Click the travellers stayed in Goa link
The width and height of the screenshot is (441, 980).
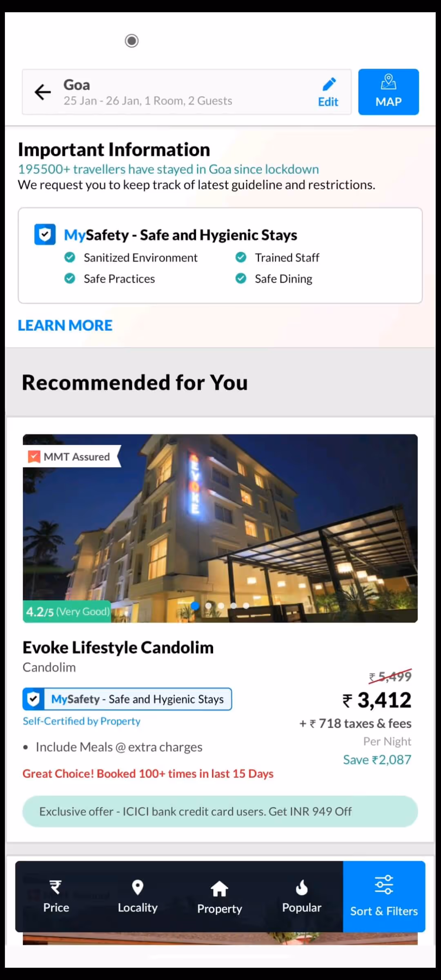point(168,169)
